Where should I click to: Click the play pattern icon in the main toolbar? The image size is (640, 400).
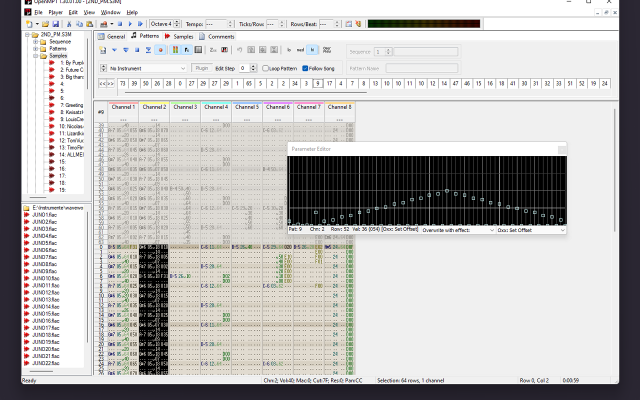click(x=140, y=24)
